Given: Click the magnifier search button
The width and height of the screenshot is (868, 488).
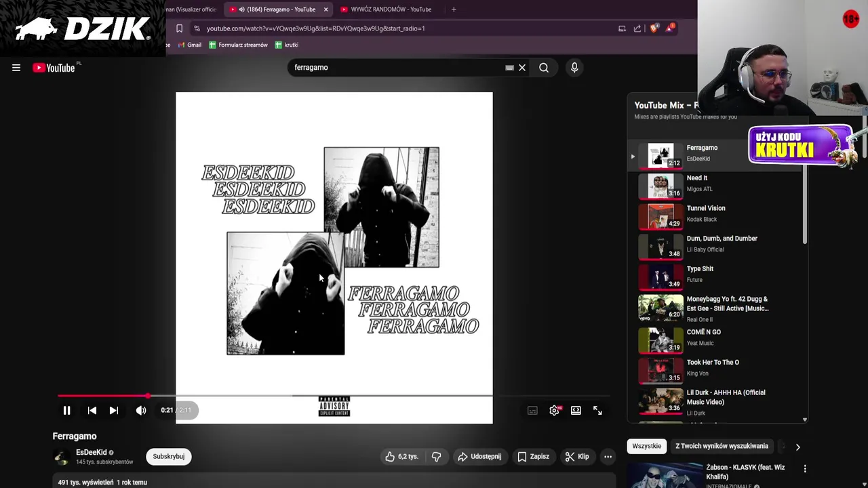Looking at the screenshot, I should pos(544,68).
